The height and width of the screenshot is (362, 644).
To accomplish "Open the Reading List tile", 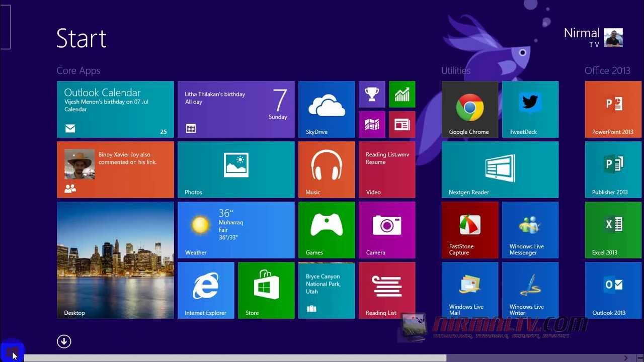I will point(387,290).
